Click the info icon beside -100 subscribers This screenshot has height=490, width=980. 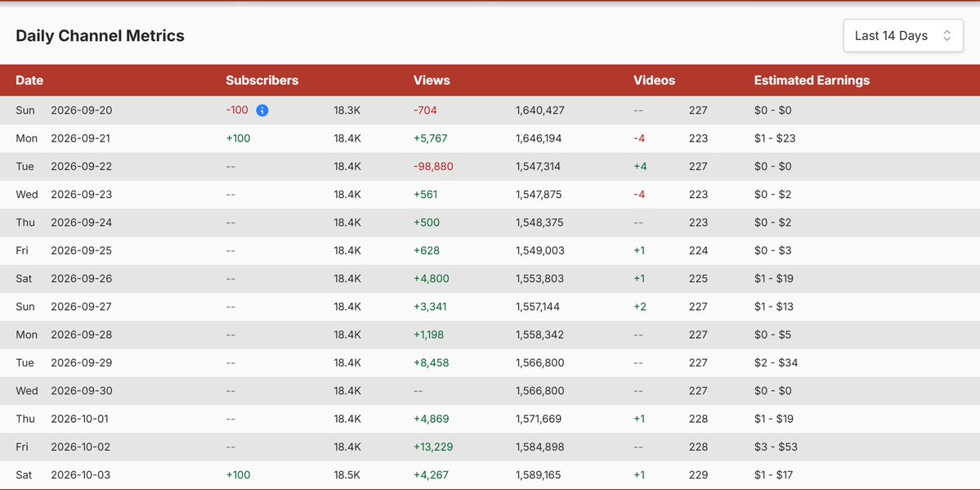tap(262, 110)
